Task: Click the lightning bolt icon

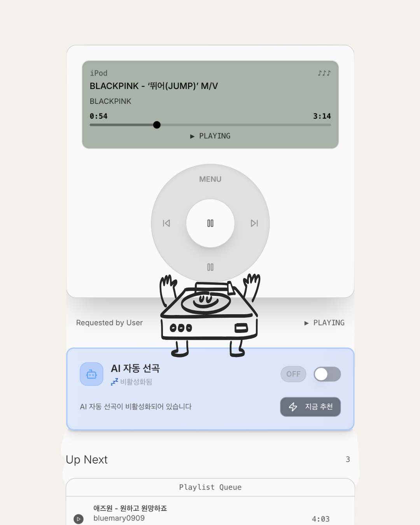Action: [293, 407]
